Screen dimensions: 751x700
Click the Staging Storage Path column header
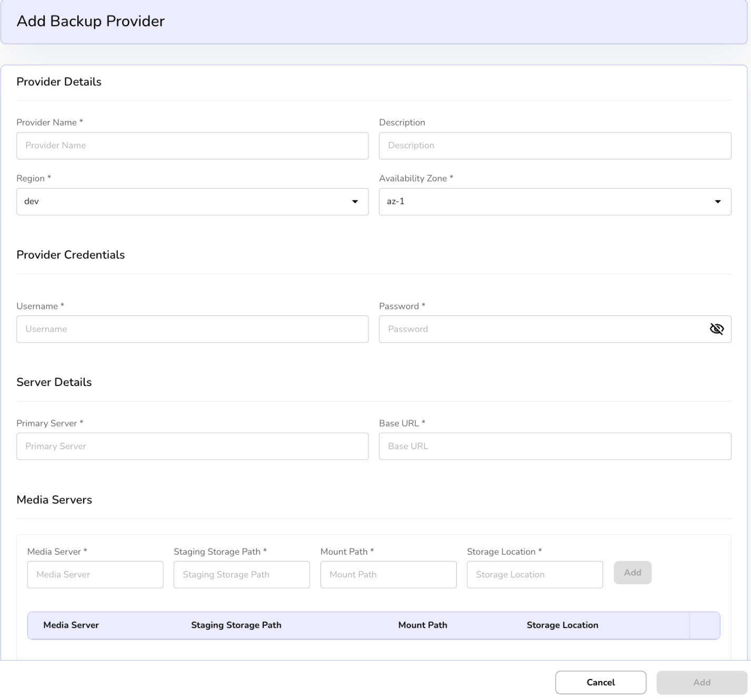tap(236, 625)
